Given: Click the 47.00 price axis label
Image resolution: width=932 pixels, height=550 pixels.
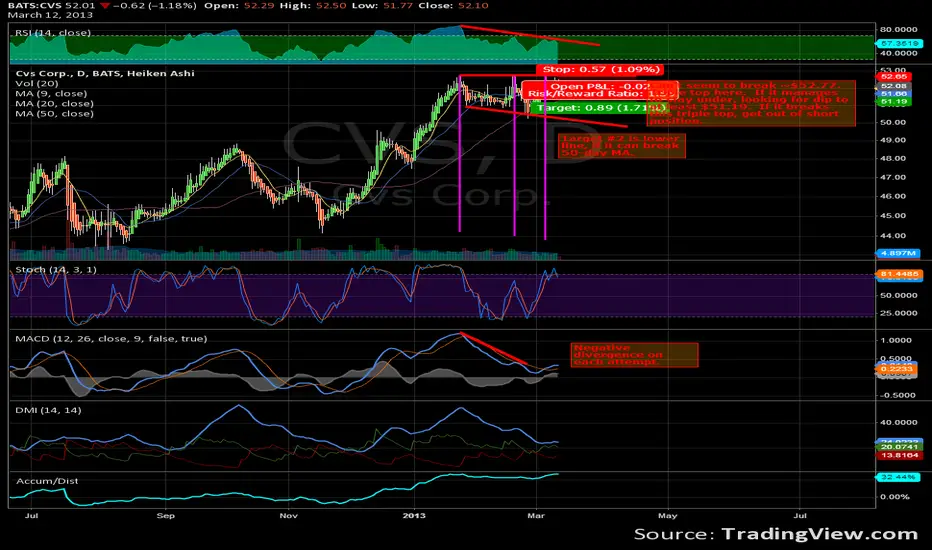Looking at the screenshot, I should tap(894, 177).
